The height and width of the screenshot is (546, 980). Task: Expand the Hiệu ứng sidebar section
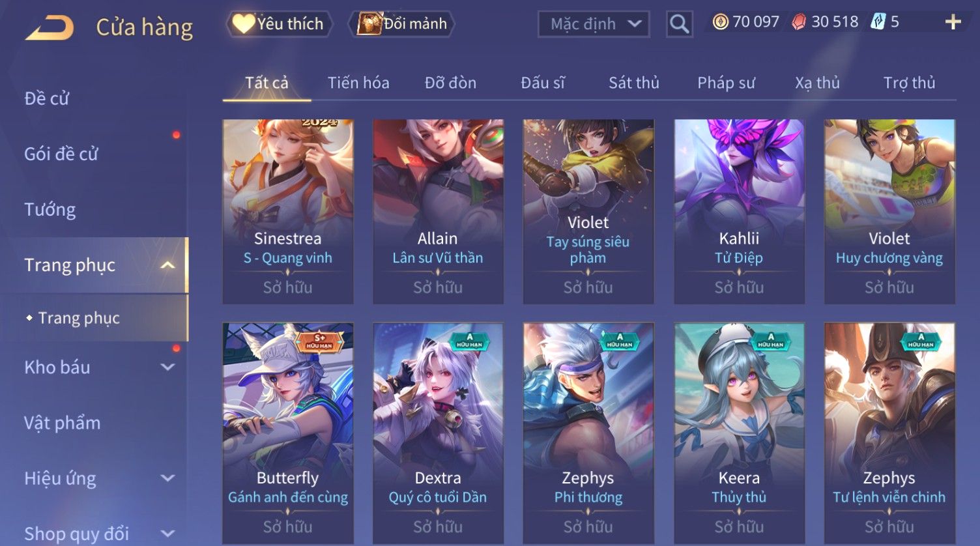(x=167, y=478)
